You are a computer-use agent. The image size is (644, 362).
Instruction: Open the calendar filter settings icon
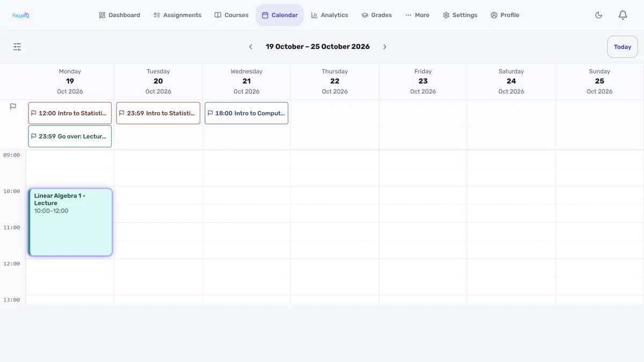click(x=17, y=47)
